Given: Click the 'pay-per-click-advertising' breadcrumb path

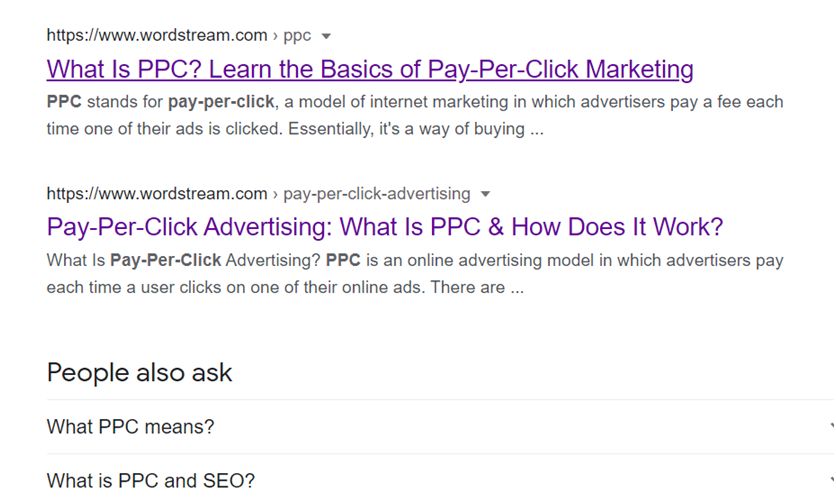Looking at the screenshot, I should coord(377,194).
